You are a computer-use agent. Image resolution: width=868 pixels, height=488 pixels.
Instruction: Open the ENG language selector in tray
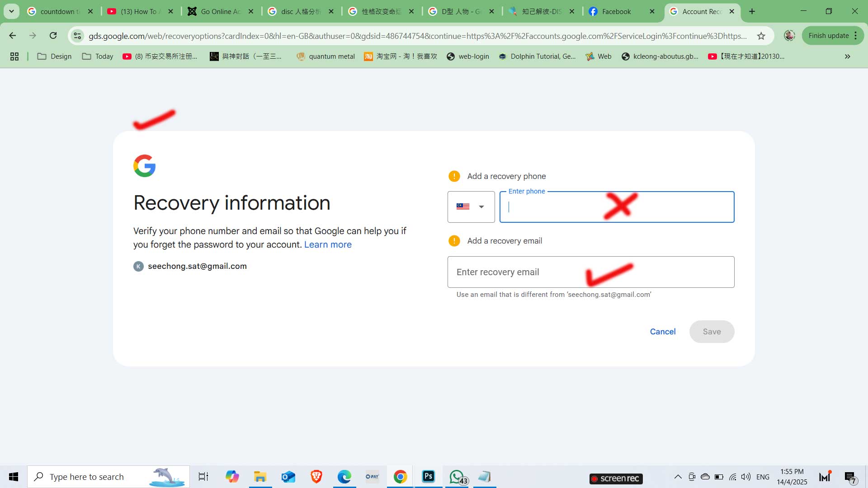point(763,477)
